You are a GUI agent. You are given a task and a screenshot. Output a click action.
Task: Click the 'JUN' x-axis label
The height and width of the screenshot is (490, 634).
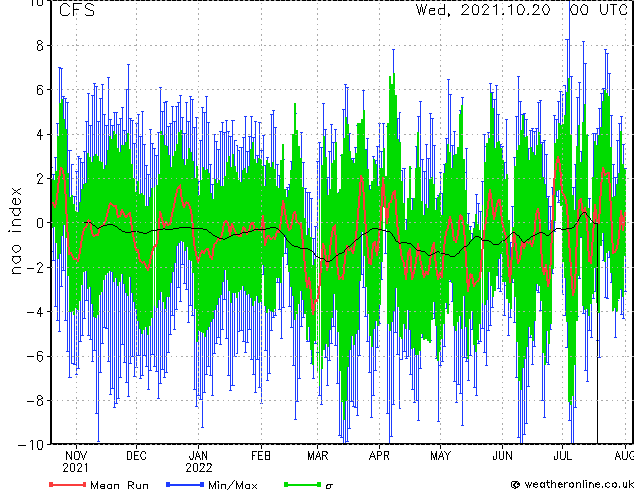[x=502, y=456]
